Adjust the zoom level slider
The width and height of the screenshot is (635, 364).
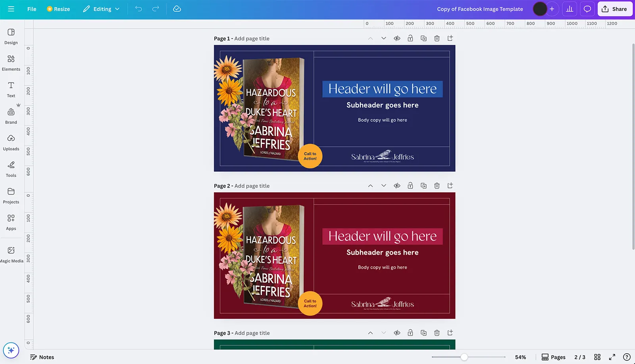(x=464, y=356)
